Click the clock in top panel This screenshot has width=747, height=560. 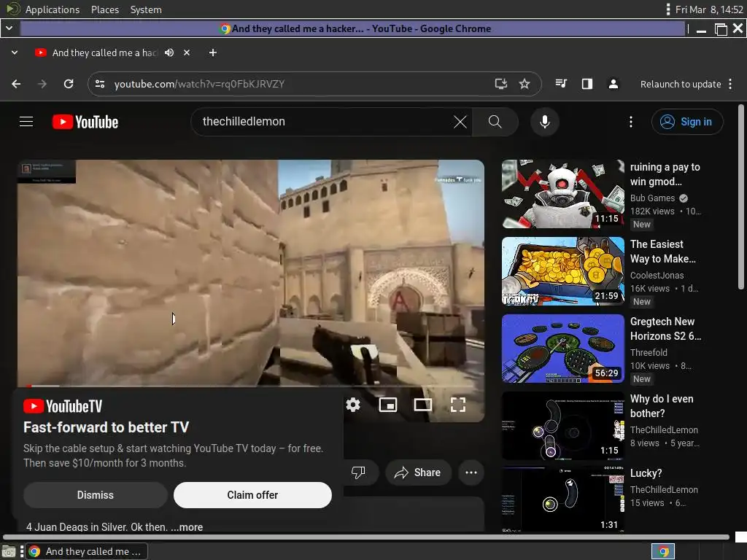click(x=709, y=9)
